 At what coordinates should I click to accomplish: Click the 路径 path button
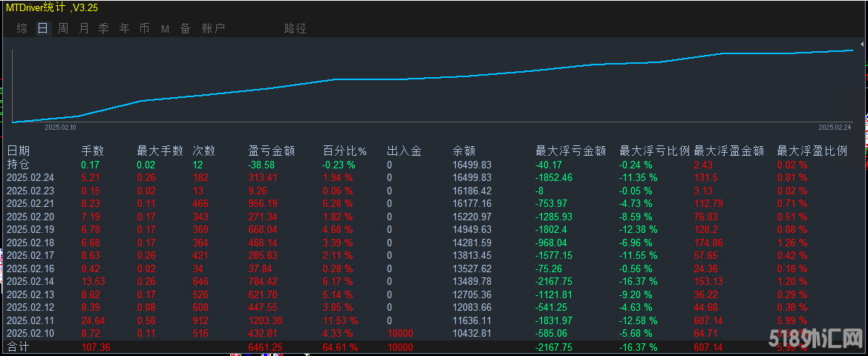(295, 29)
